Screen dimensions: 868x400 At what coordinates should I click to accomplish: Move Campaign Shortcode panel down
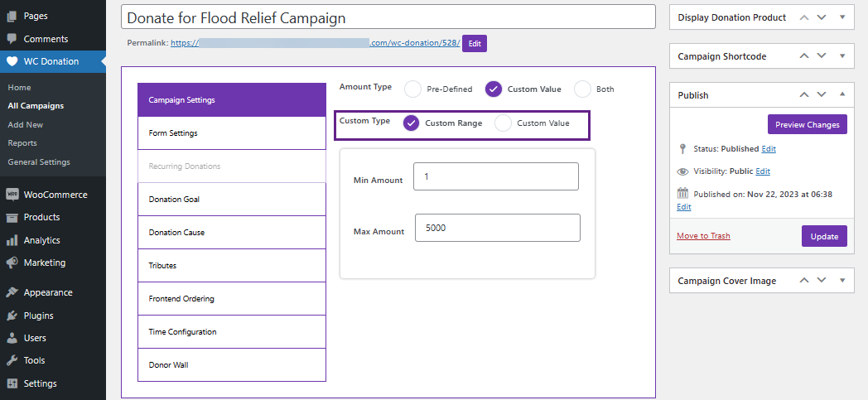click(822, 56)
